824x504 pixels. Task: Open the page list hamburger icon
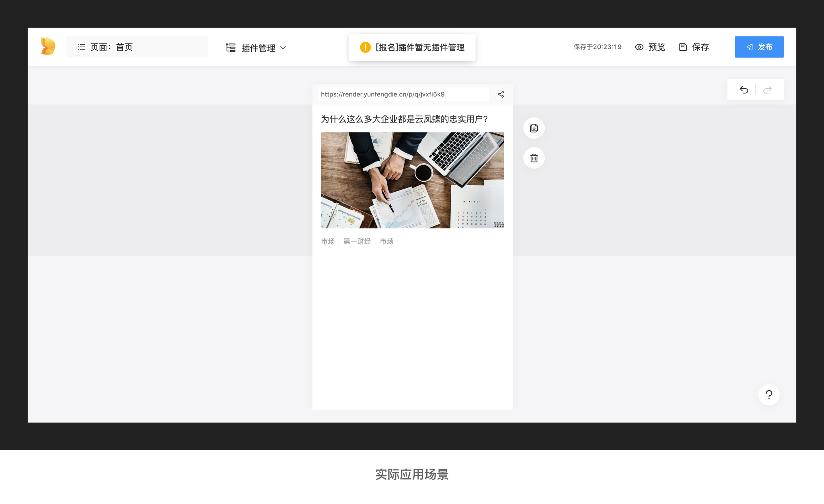81,47
